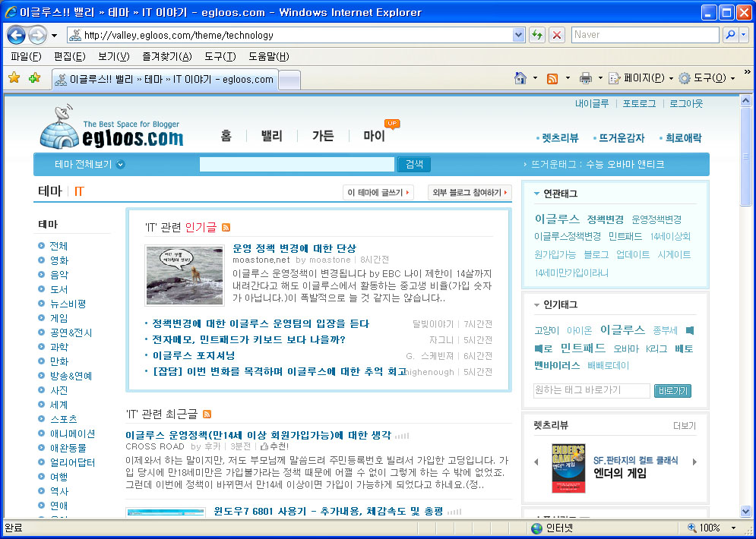Click the 로그아웃 link
The width and height of the screenshot is (756, 539).
coord(686,103)
